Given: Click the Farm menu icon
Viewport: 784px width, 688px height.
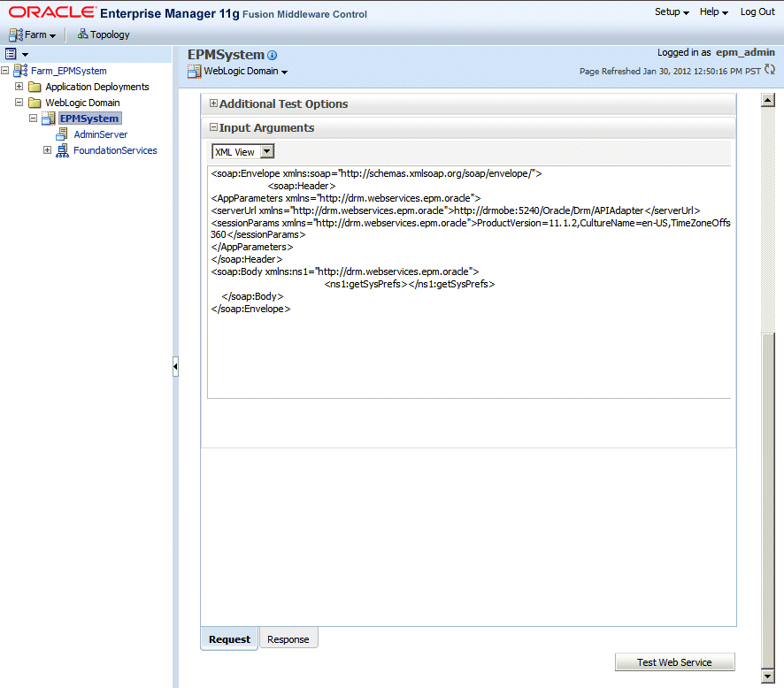Looking at the screenshot, I should click(x=16, y=34).
